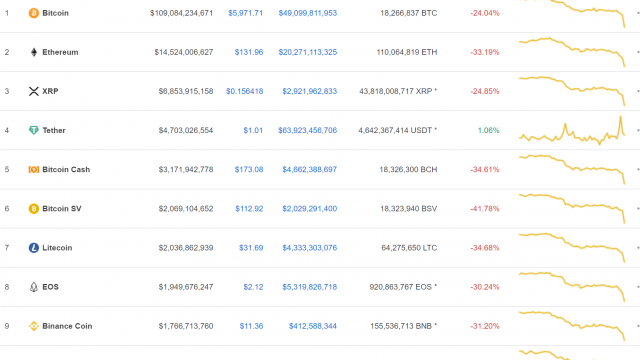The height and width of the screenshot is (360, 640).
Task: Click the XRP logo icon
Action: coord(33,91)
